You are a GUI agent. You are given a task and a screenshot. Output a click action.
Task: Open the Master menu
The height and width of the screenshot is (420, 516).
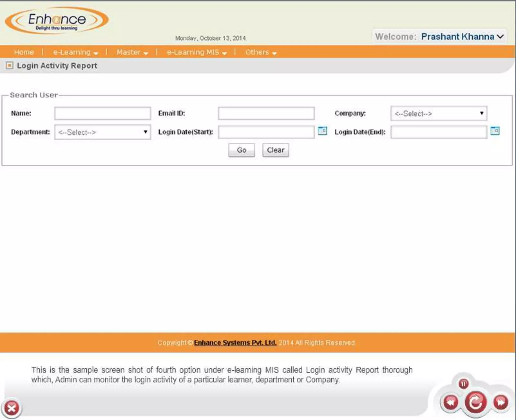132,52
